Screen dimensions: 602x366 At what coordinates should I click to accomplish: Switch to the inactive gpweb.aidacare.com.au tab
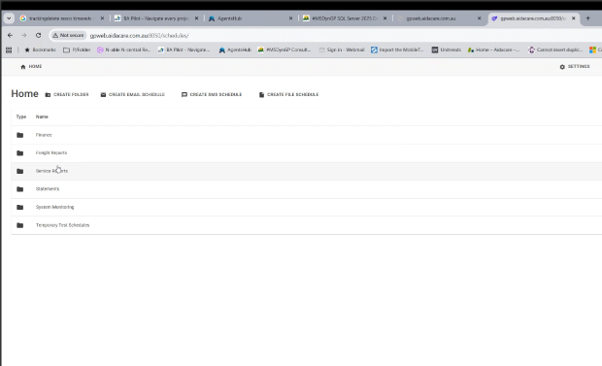click(x=438, y=18)
